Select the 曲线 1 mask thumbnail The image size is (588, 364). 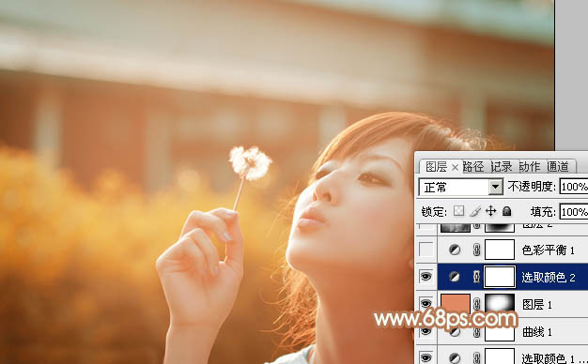click(500, 332)
